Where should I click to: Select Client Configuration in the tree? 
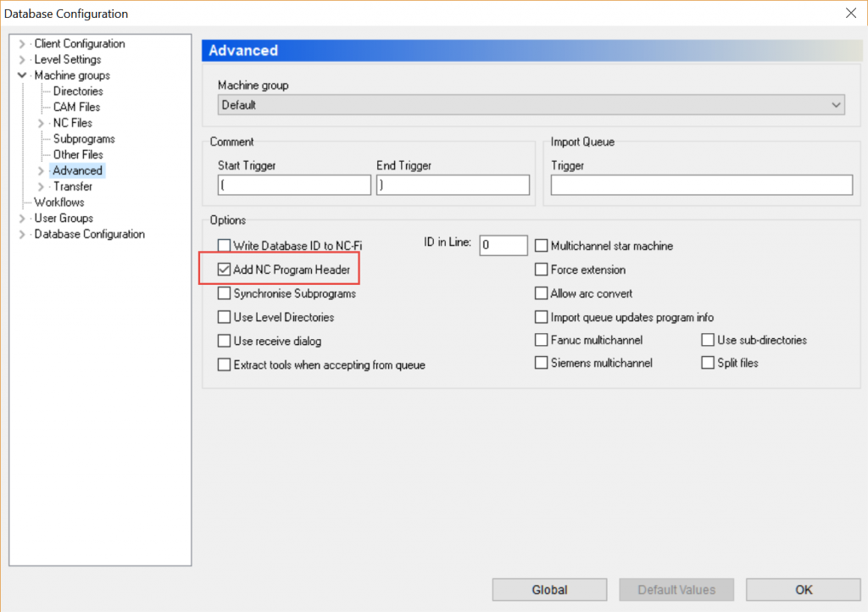tap(80, 44)
